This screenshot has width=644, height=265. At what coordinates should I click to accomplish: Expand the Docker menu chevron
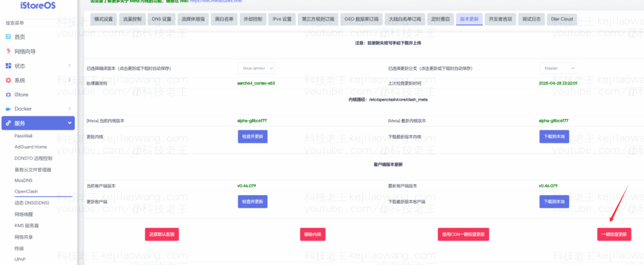click(69, 109)
